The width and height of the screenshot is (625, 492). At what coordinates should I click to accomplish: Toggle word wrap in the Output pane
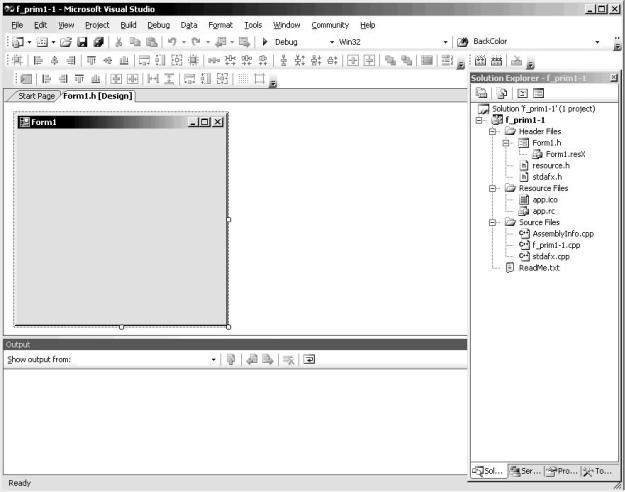[309, 360]
